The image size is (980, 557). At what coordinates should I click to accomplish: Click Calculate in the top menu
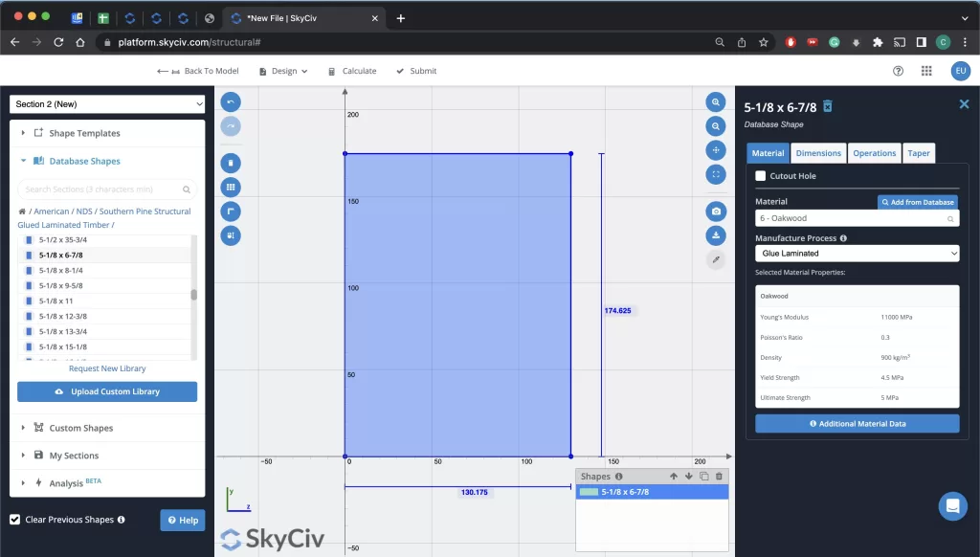coord(352,71)
